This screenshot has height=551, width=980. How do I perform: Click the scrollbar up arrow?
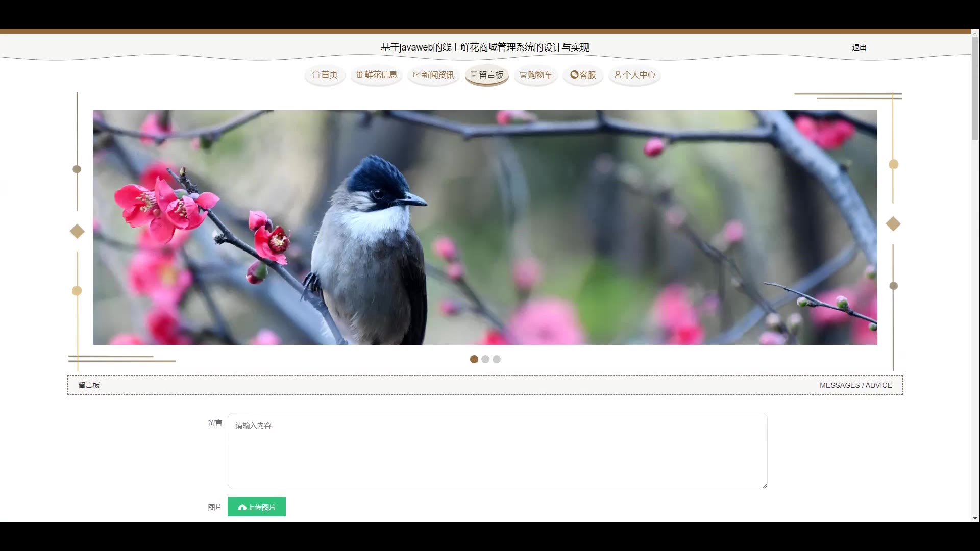coord(975,33)
